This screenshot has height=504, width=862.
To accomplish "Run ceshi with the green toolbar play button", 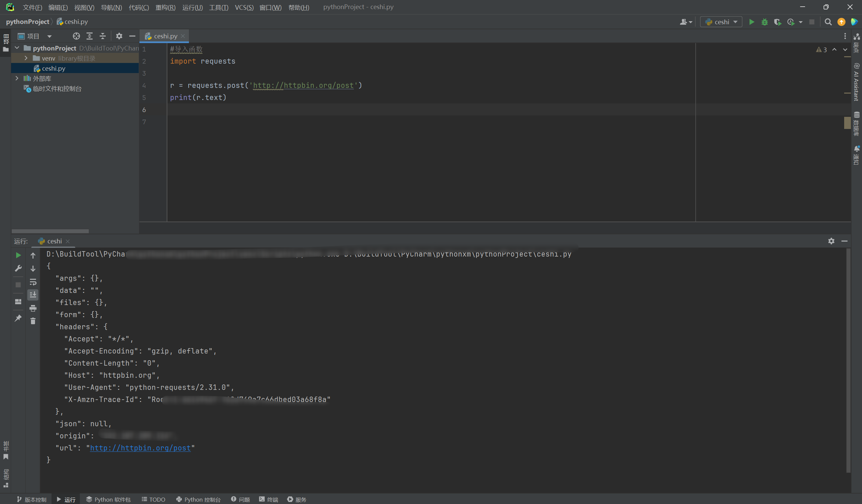I will click(x=752, y=22).
